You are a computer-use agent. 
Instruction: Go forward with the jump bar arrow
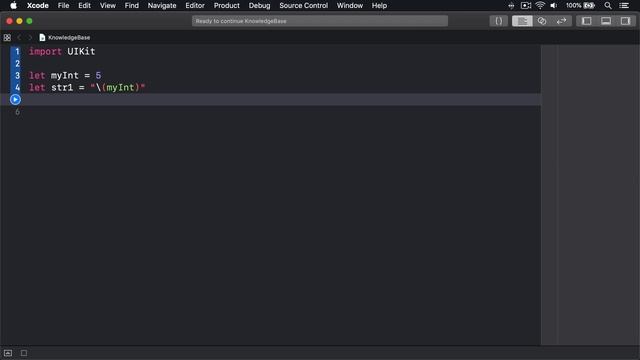pos(30,38)
